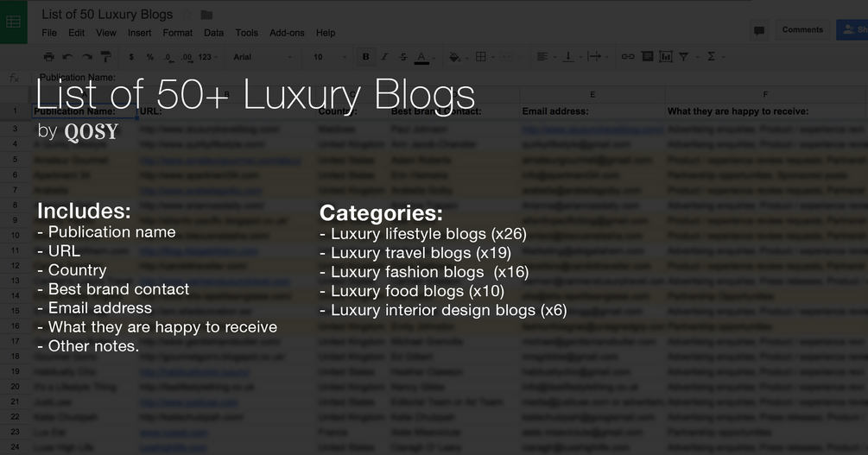Click the Comments button

coord(802,30)
